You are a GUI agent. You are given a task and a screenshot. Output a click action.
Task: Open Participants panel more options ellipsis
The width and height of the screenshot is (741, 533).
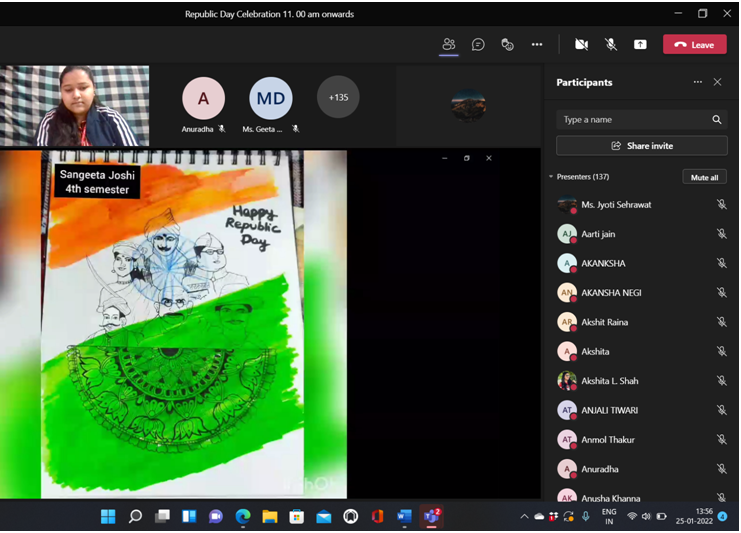pos(697,82)
